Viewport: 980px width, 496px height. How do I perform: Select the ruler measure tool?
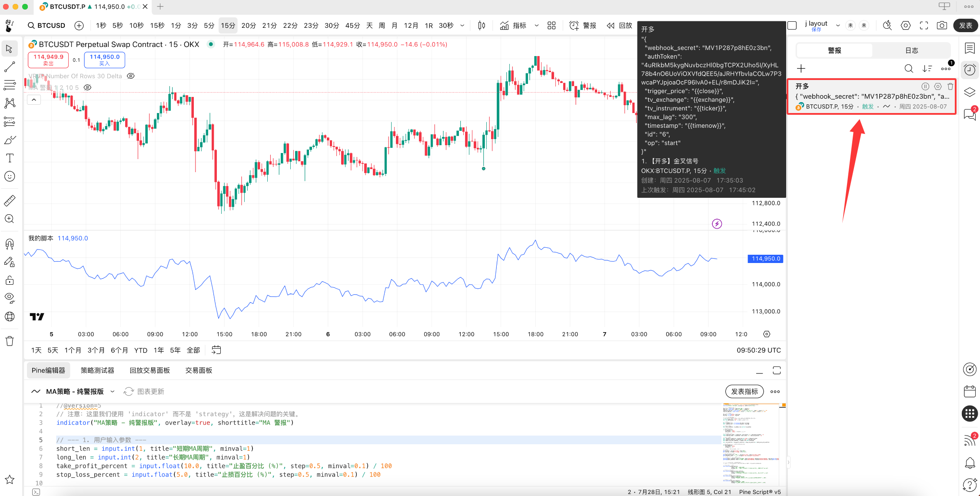click(9, 200)
